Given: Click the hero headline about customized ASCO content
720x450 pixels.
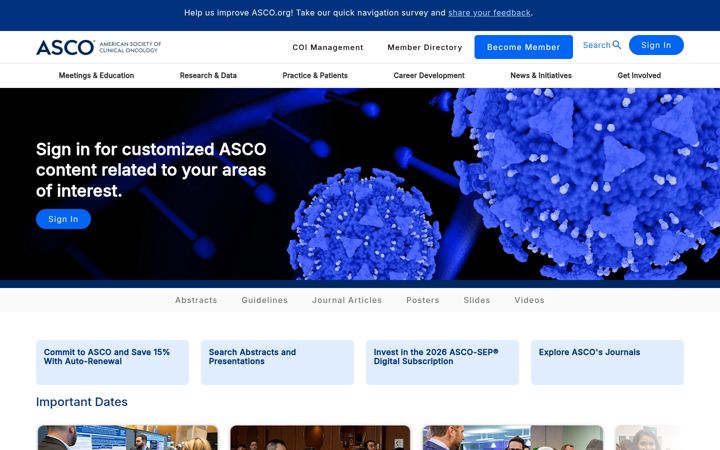Looking at the screenshot, I should pos(151,170).
